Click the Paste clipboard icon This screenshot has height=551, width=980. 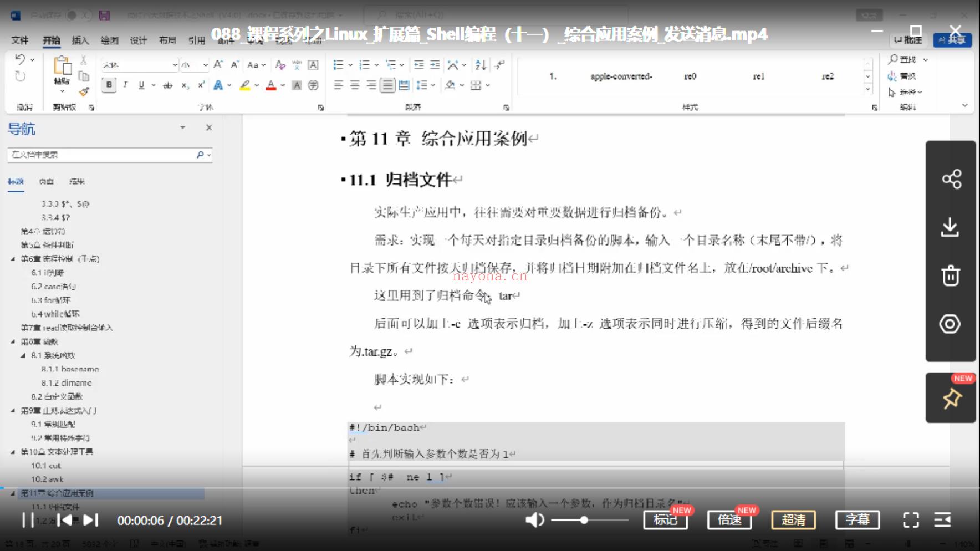point(62,65)
